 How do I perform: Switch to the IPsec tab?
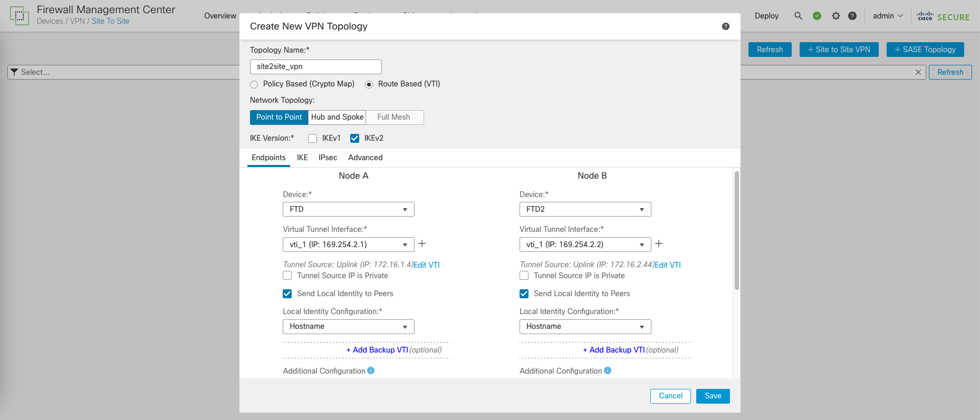[328, 158]
